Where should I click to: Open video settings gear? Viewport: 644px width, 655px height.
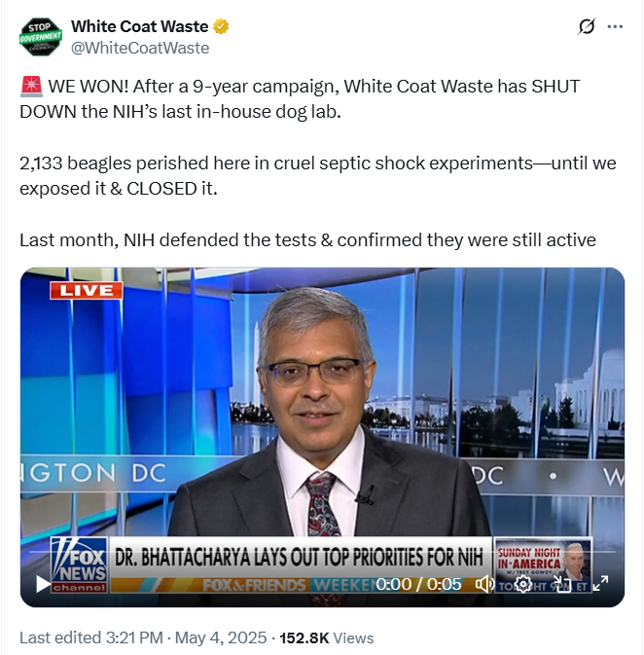522,584
